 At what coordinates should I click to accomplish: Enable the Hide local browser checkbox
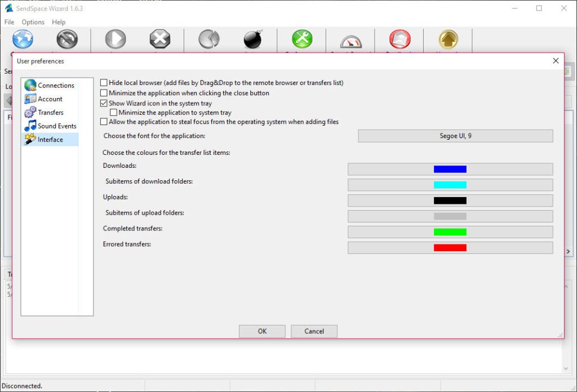point(104,83)
